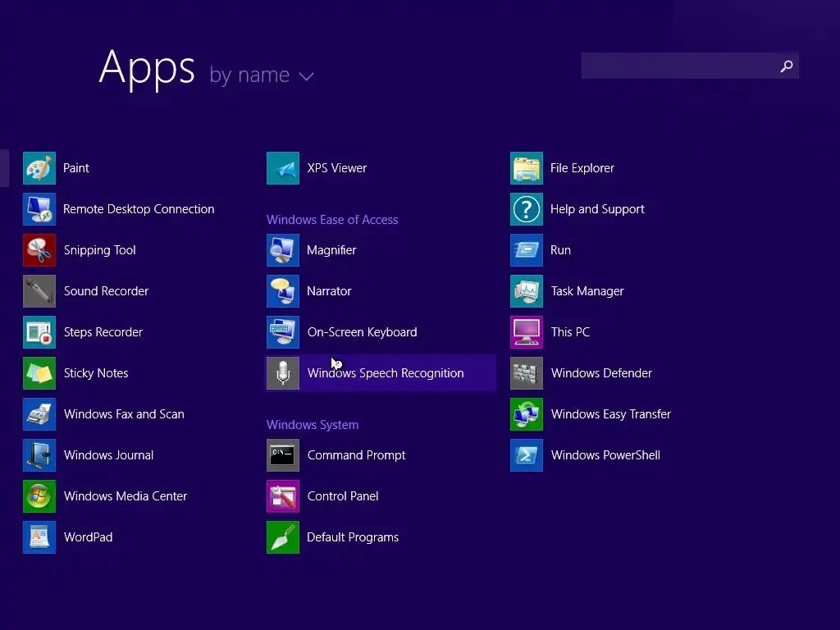Select the 'Windows System' group header
This screenshot has width=840, height=630.
click(x=313, y=425)
